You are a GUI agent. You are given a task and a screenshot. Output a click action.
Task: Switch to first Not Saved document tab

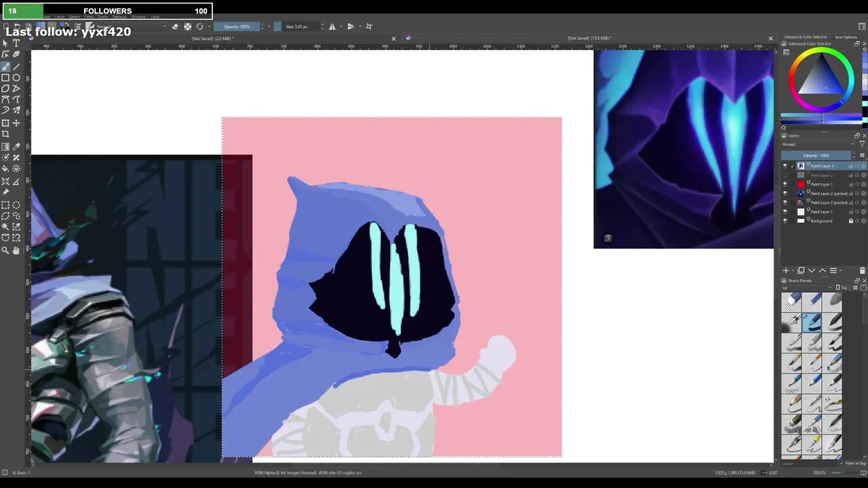(213, 39)
